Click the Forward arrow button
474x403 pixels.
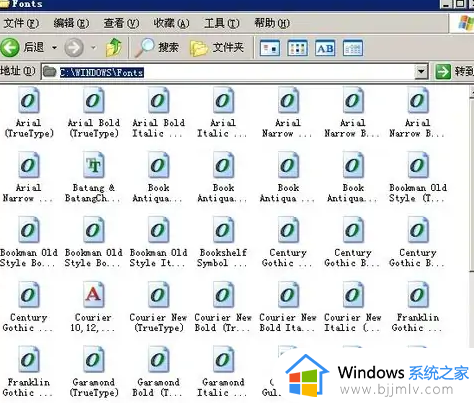pos(74,48)
